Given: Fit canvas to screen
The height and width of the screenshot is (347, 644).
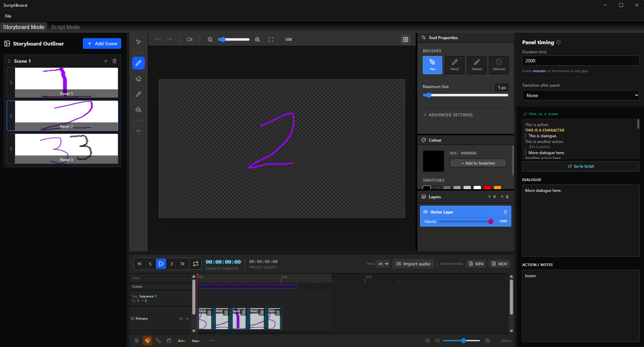Looking at the screenshot, I should point(271,39).
